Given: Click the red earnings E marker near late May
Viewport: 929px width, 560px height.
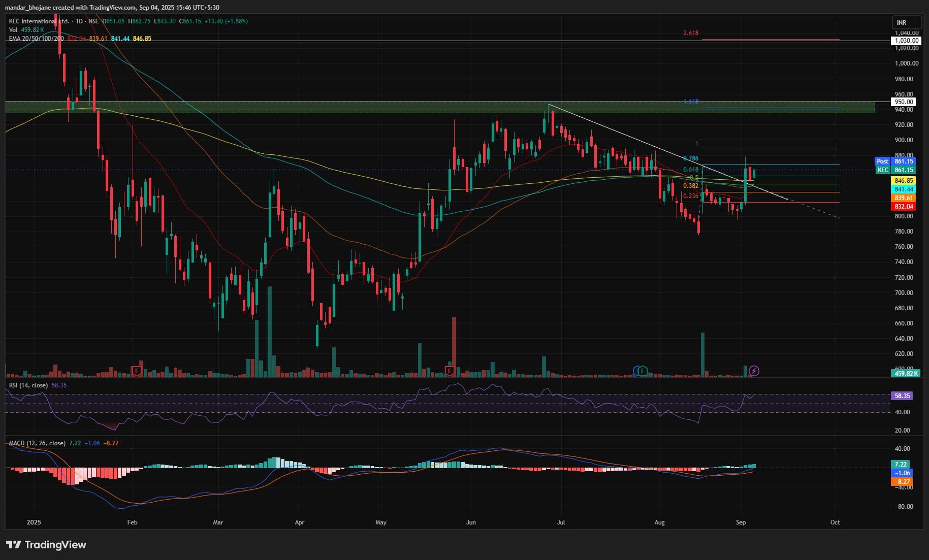Looking at the screenshot, I should (x=450, y=371).
